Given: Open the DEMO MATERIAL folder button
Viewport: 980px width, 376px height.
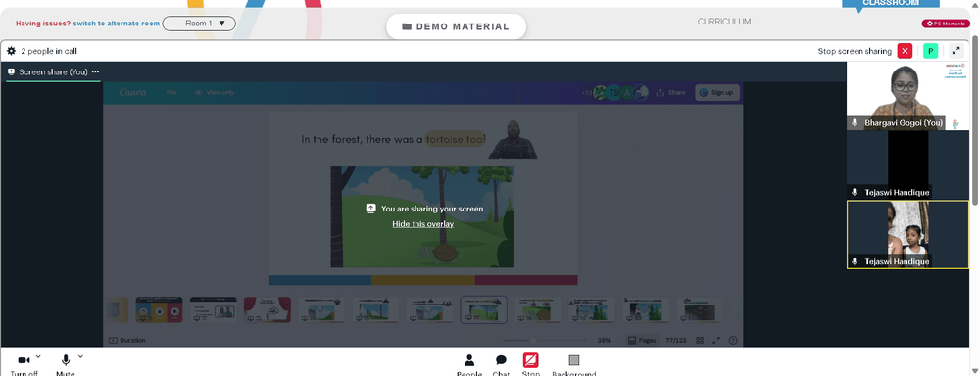Looking at the screenshot, I should click(x=457, y=26).
